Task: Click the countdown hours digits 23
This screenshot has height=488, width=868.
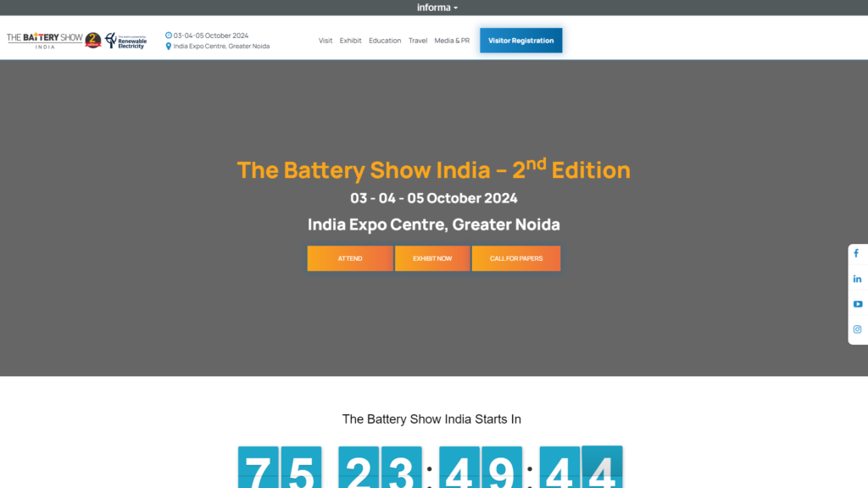Action: (x=381, y=467)
